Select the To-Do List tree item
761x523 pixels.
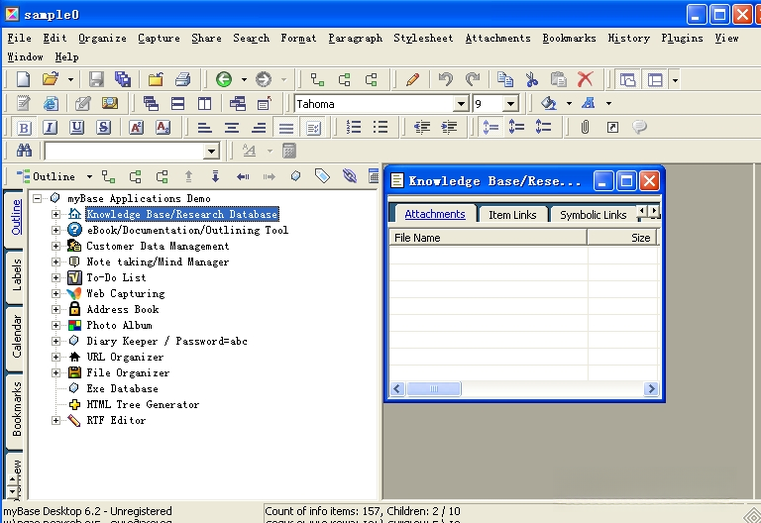116,278
